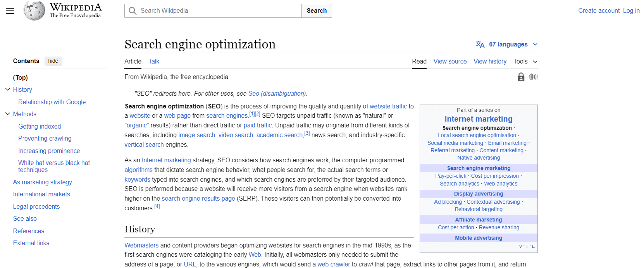Screen dimensions: 644x268
Task: Open the Webmasters link
Action: tap(141, 245)
